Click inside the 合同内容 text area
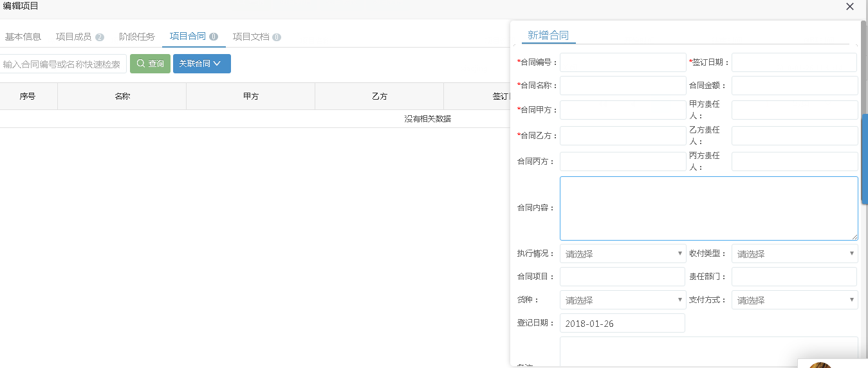The image size is (868, 368). pos(708,208)
